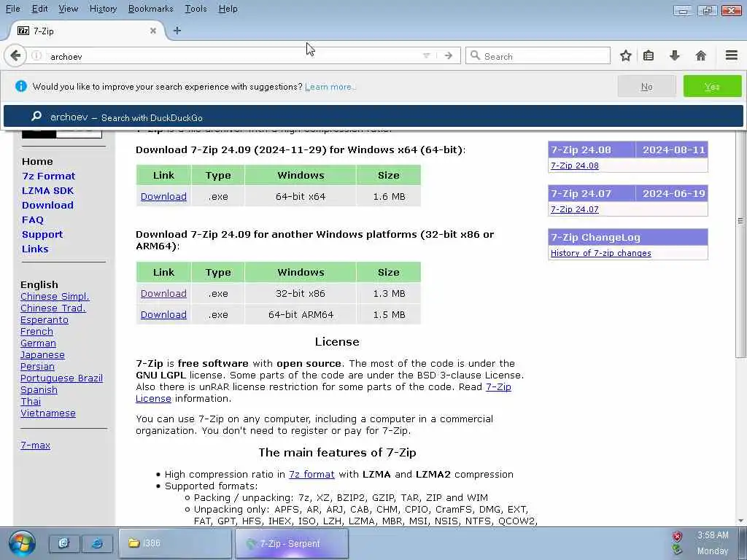Open the History menu

coord(103,9)
